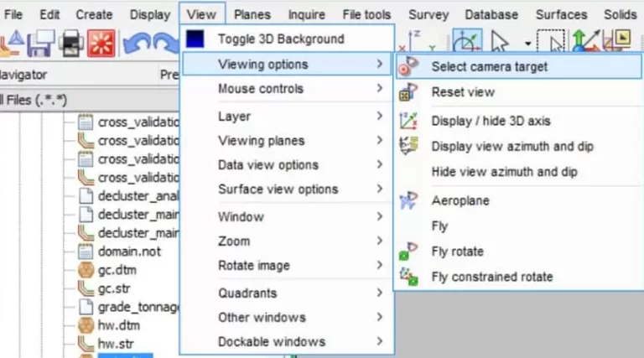Image resolution: width=644 pixels, height=358 pixels.
Task: Click the red starburst toolbar icon
Action: pyautogui.click(x=101, y=42)
